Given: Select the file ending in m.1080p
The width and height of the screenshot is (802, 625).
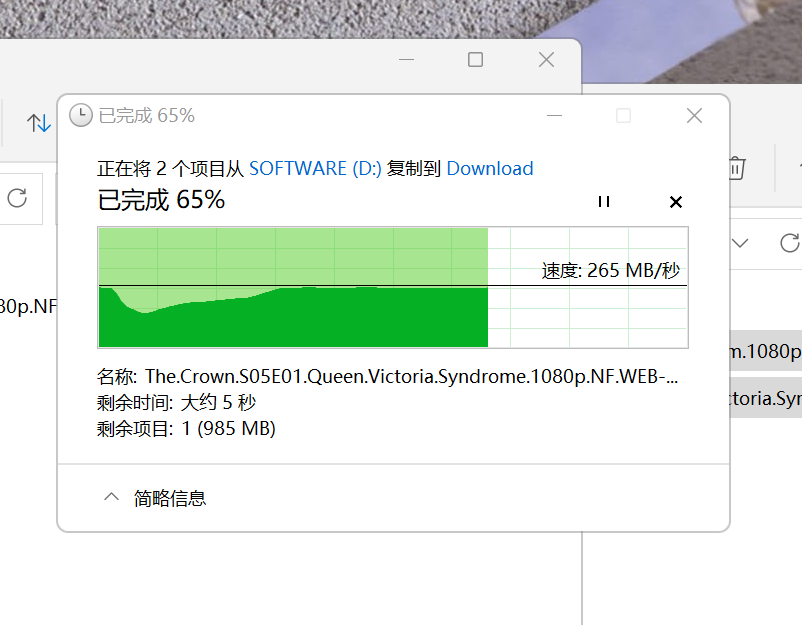Looking at the screenshot, I should click(x=765, y=351).
